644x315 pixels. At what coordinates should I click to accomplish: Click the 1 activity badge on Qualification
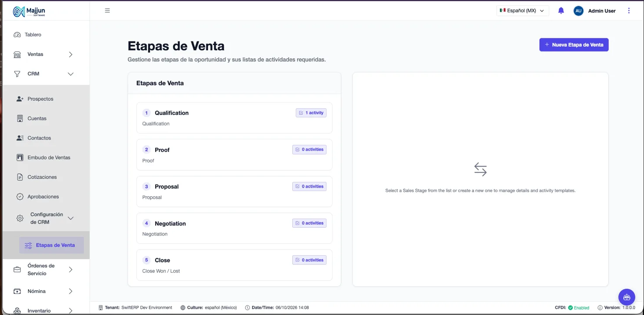tap(311, 113)
